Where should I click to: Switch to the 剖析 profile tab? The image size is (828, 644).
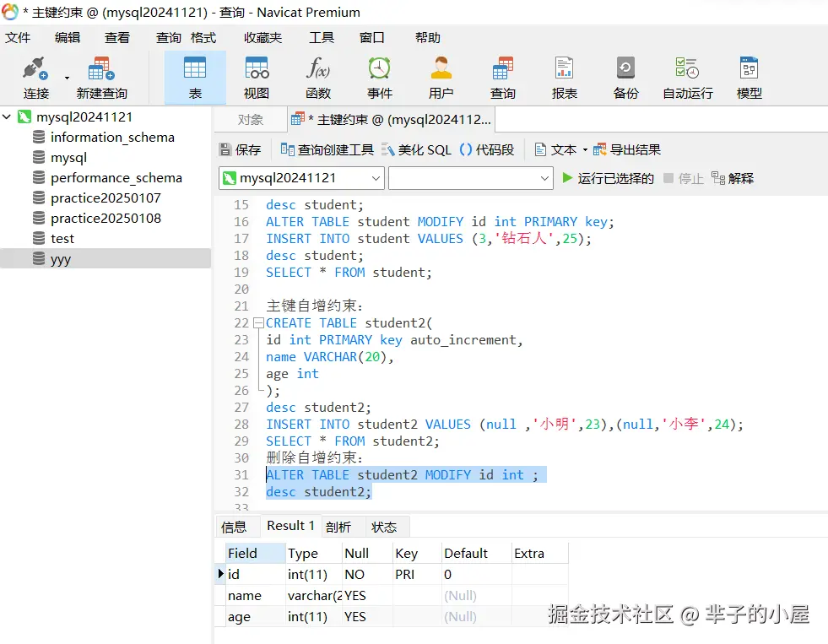(338, 527)
